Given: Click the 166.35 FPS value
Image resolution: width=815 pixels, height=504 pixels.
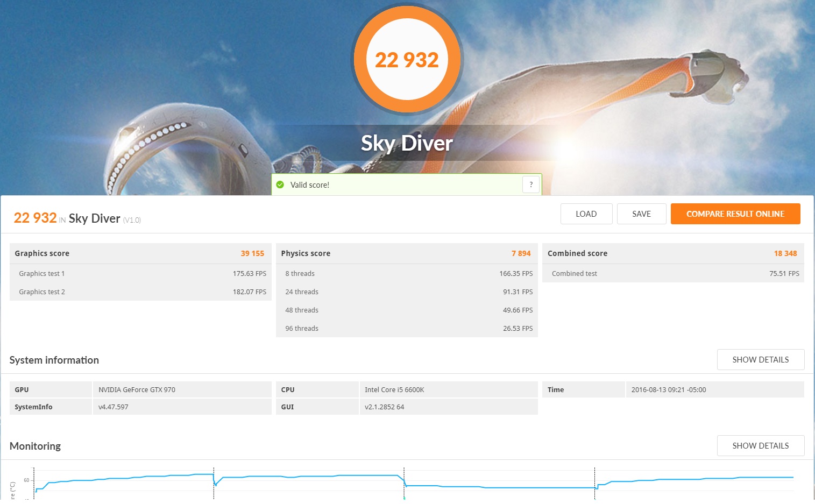Looking at the screenshot, I should (x=516, y=273).
